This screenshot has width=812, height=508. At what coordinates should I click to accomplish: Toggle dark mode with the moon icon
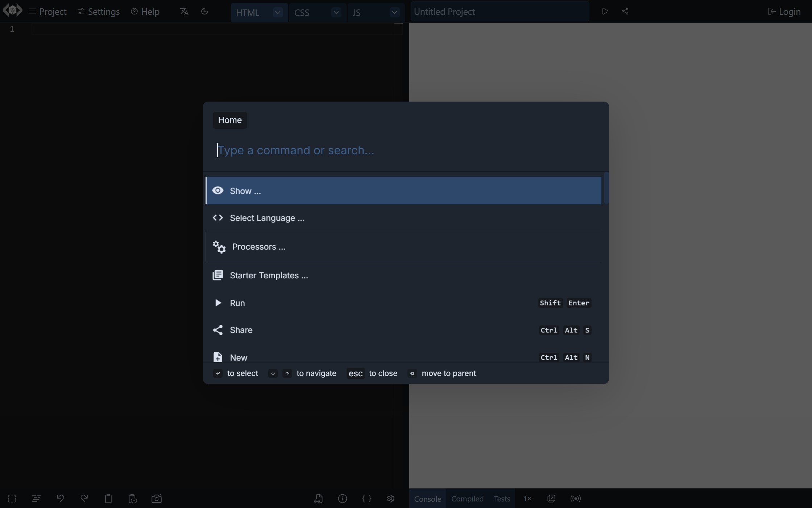(204, 11)
